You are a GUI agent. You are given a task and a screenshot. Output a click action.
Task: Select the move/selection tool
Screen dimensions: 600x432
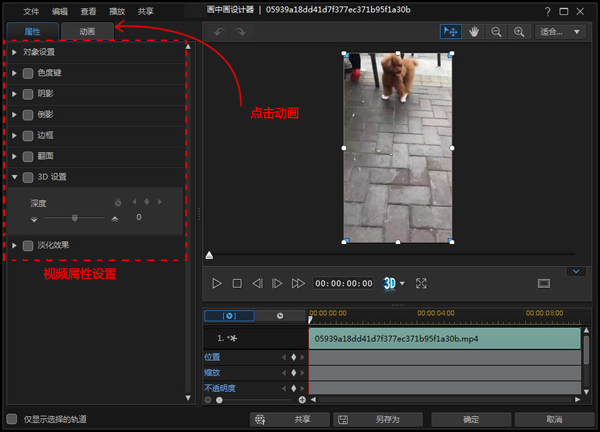[451, 31]
